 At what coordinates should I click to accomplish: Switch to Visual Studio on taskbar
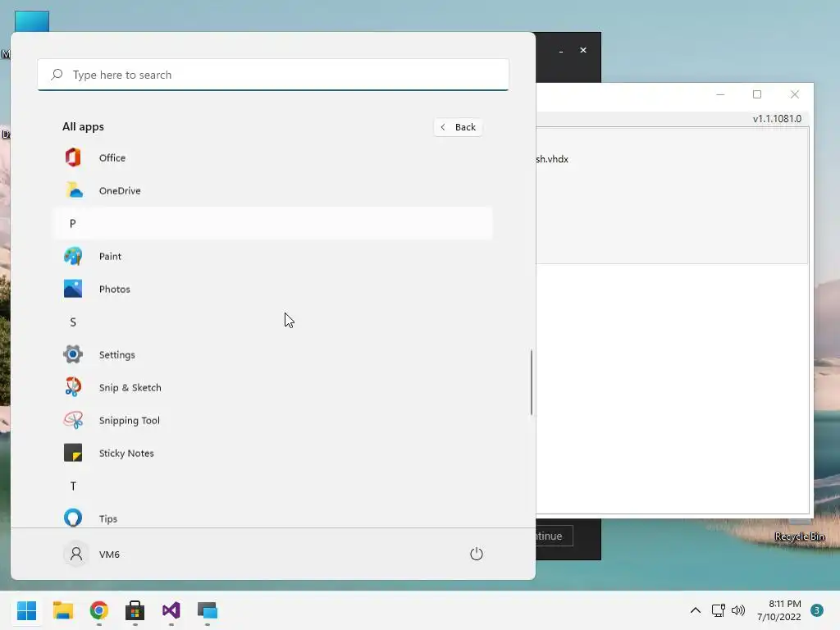pyautogui.click(x=171, y=610)
